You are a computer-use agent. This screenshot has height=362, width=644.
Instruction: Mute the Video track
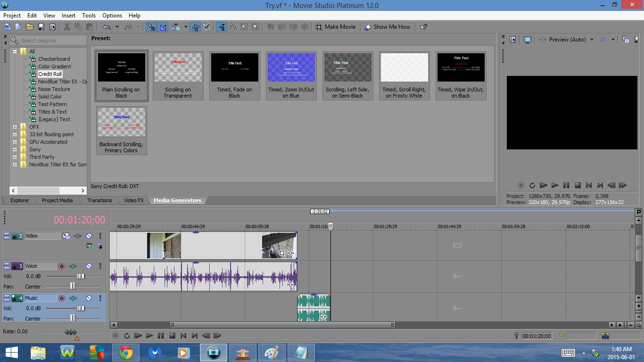click(89, 236)
